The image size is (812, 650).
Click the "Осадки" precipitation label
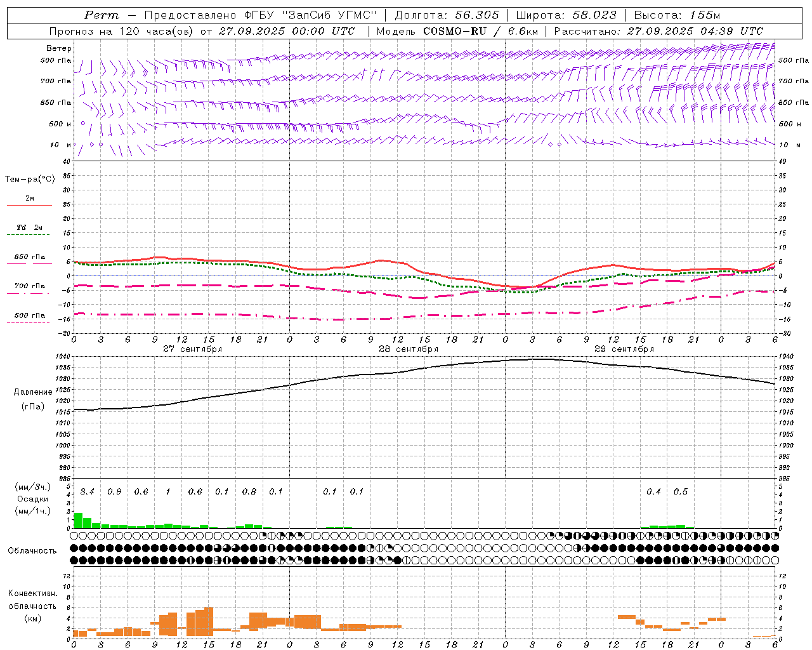pos(33,499)
